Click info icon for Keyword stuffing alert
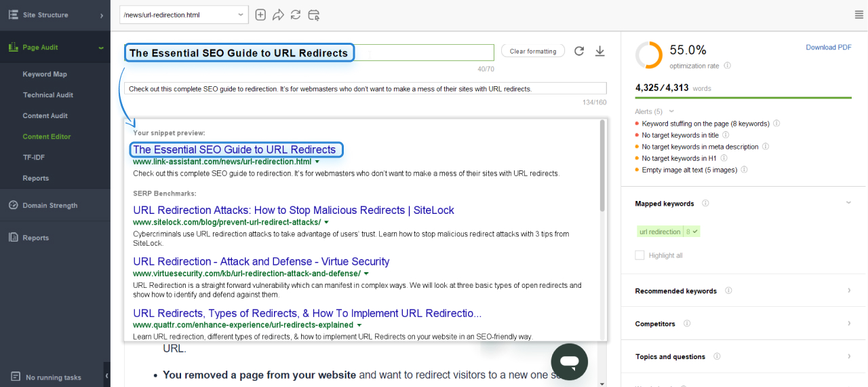This screenshot has height=387, width=868. [776, 124]
